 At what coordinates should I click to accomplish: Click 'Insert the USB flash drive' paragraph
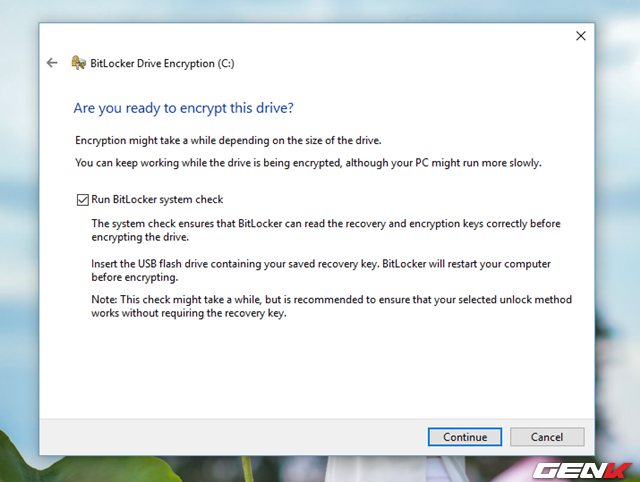[x=321, y=270]
